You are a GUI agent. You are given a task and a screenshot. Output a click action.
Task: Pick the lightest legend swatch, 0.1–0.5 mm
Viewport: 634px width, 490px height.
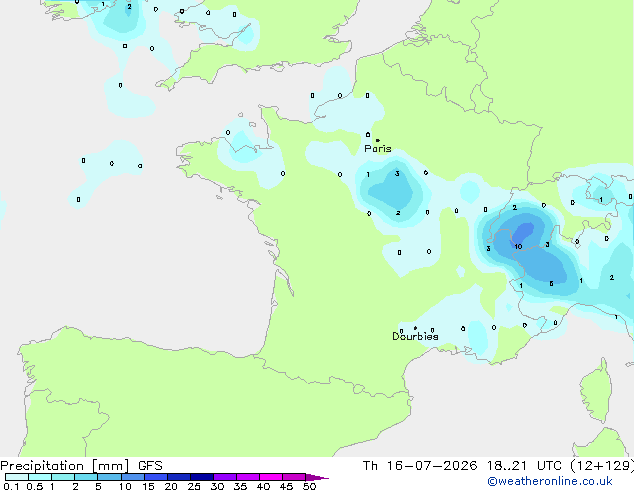17,477
